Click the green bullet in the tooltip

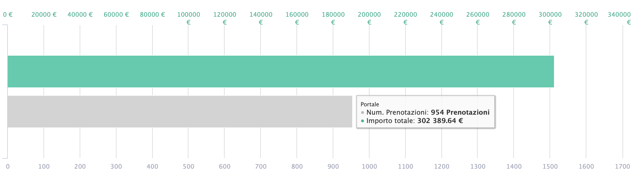pos(363,121)
